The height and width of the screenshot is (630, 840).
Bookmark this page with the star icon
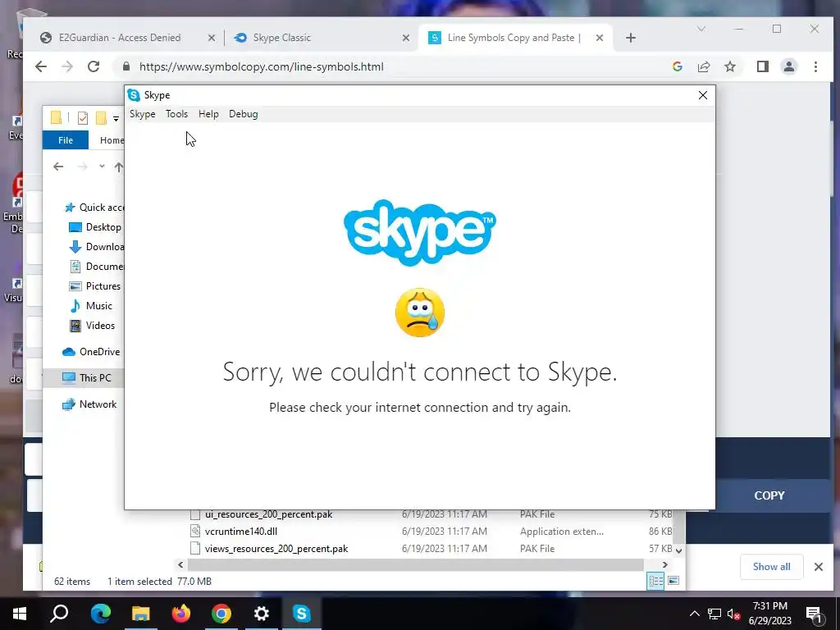coord(729,66)
